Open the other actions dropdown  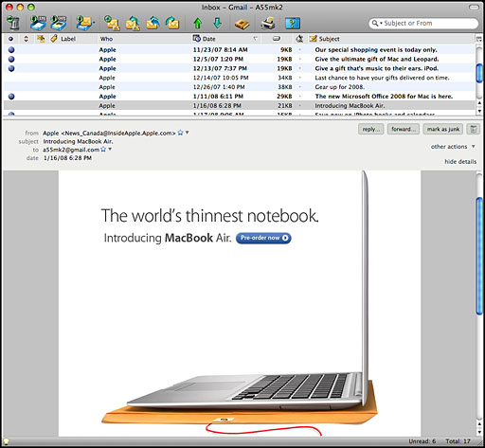point(453,147)
